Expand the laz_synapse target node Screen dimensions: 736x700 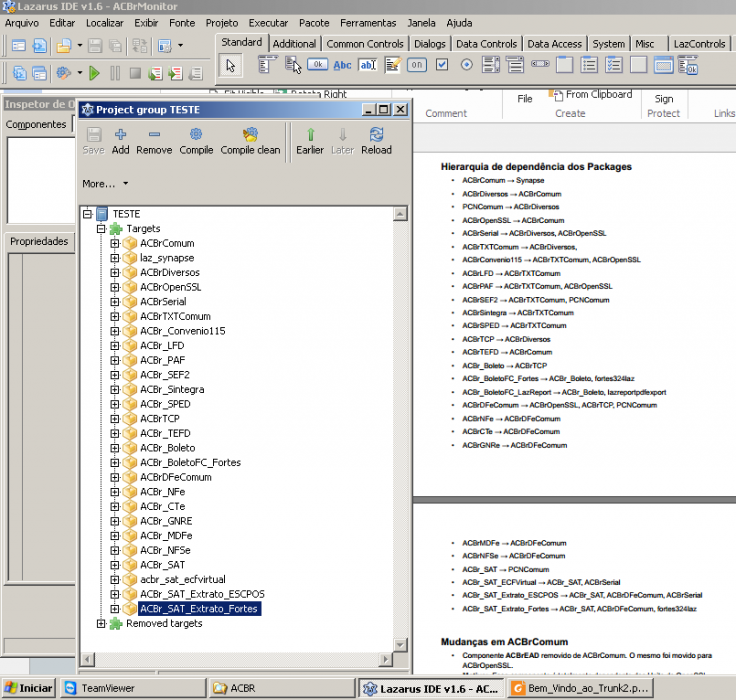click(115, 258)
